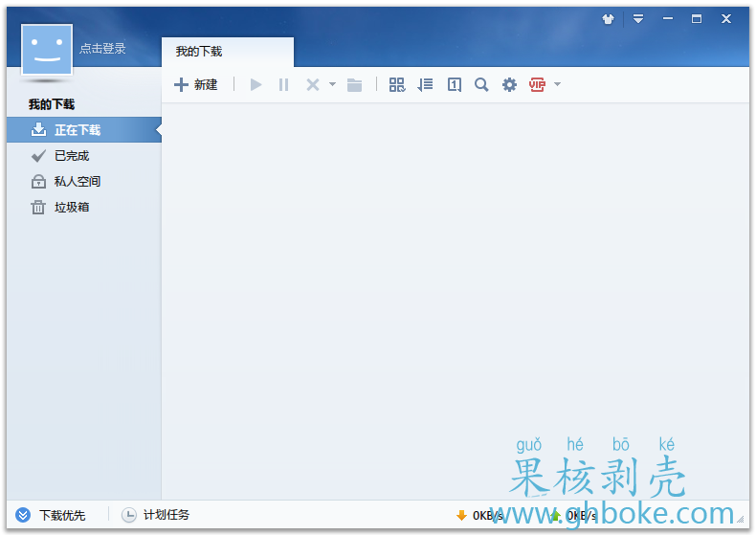Open search with magnifier icon
The height and width of the screenshot is (535, 756).
click(x=481, y=84)
